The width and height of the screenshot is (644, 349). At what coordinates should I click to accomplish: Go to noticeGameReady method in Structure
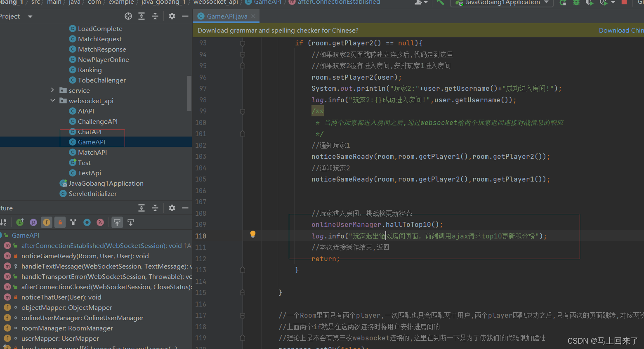coord(85,256)
